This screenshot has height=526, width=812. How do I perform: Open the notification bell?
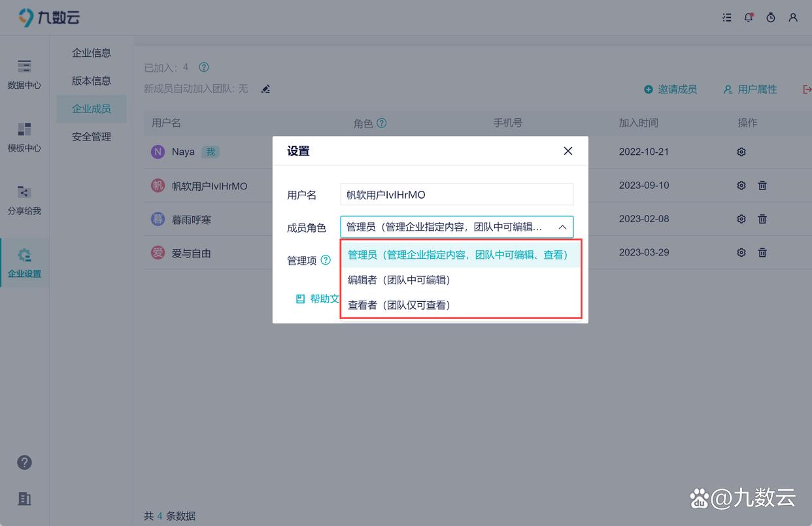tap(749, 18)
